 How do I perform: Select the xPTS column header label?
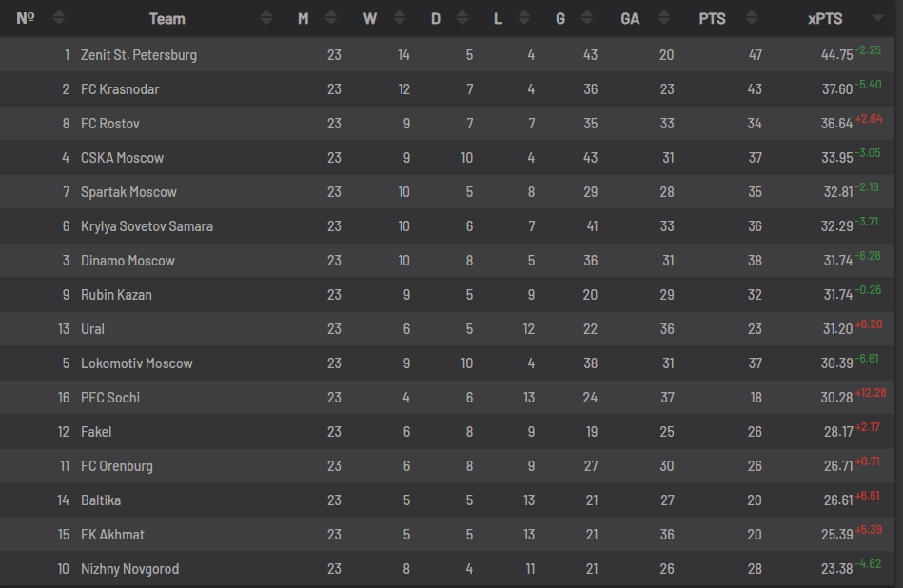(x=825, y=19)
